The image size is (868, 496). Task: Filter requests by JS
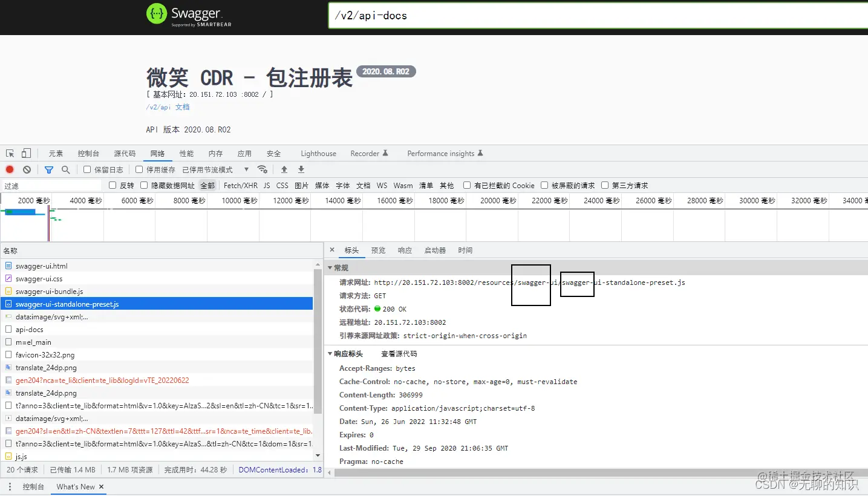tap(267, 186)
